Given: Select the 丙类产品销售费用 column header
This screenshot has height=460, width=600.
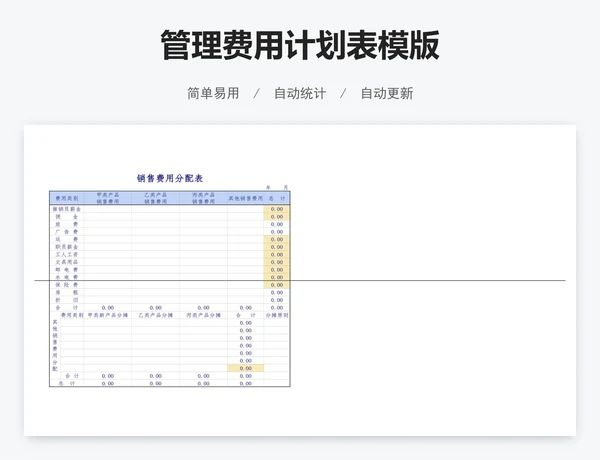Looking at the screenshot, I should 203,198.
